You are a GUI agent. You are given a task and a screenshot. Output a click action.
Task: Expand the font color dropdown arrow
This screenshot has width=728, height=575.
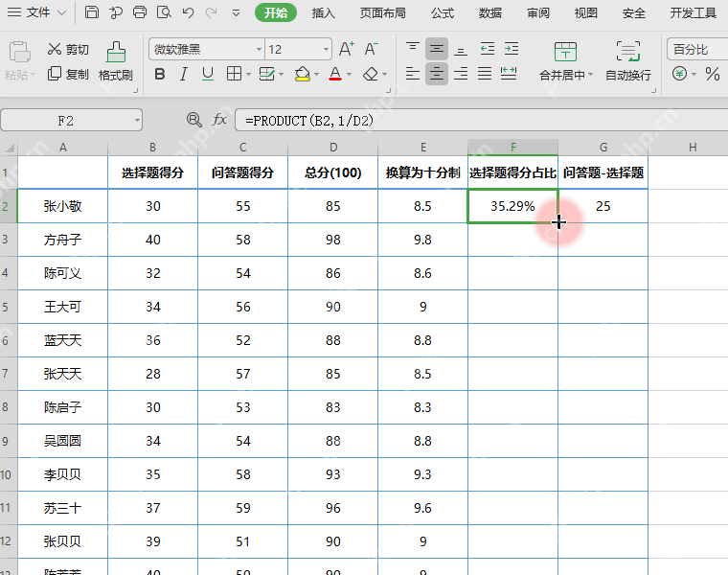[349, 75]
